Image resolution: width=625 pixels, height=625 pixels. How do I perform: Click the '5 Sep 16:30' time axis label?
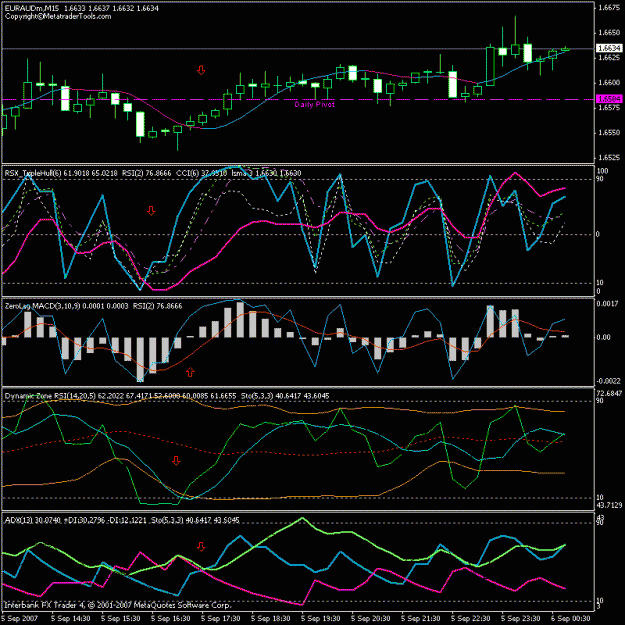(x=171, y=618)
